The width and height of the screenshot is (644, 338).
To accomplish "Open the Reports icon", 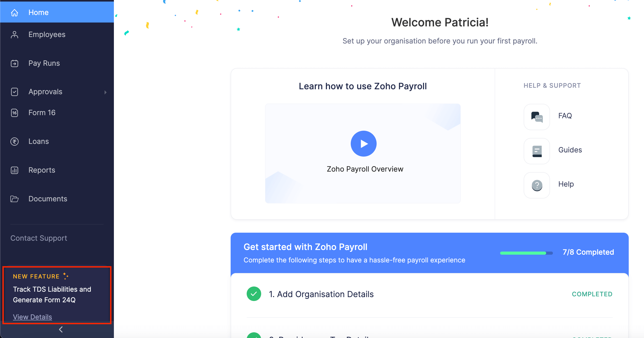I will 14,170.
